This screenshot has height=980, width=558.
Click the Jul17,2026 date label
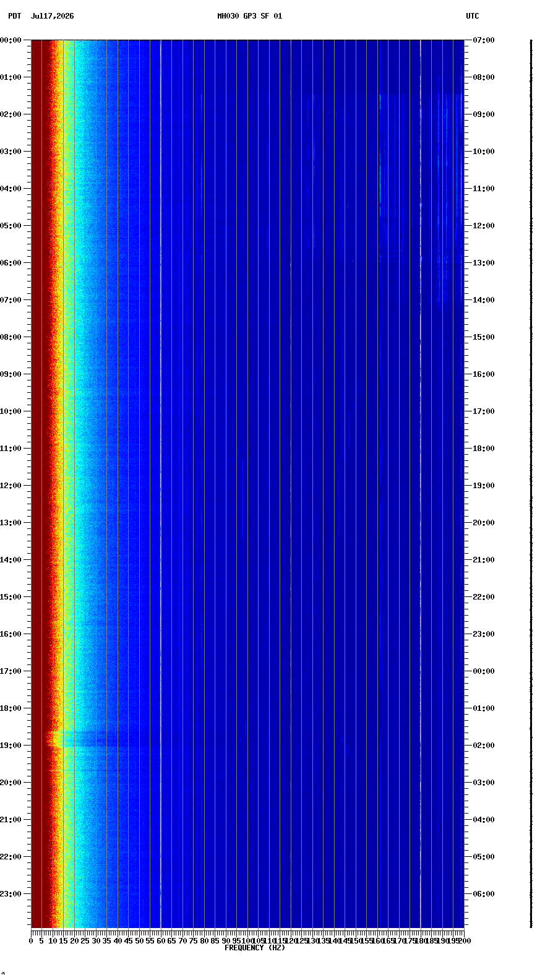52,16
